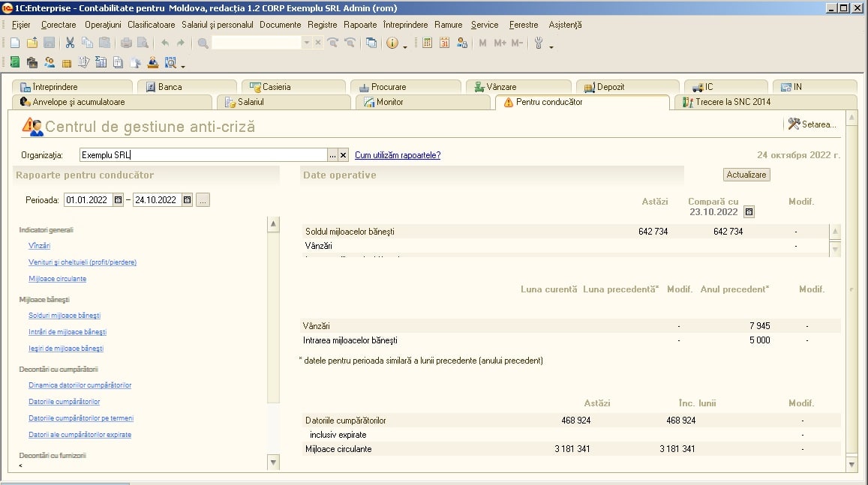Click the Paste clipboard icon

(x=104, y=43)
